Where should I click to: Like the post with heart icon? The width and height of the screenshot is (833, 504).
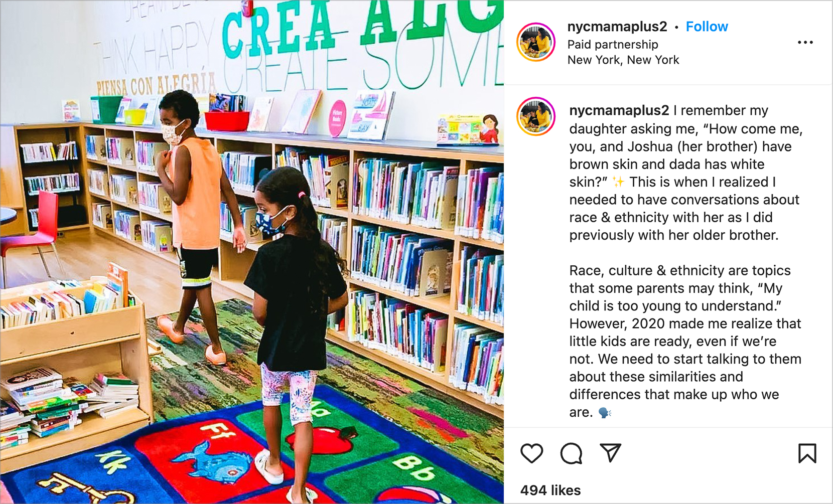531,453
